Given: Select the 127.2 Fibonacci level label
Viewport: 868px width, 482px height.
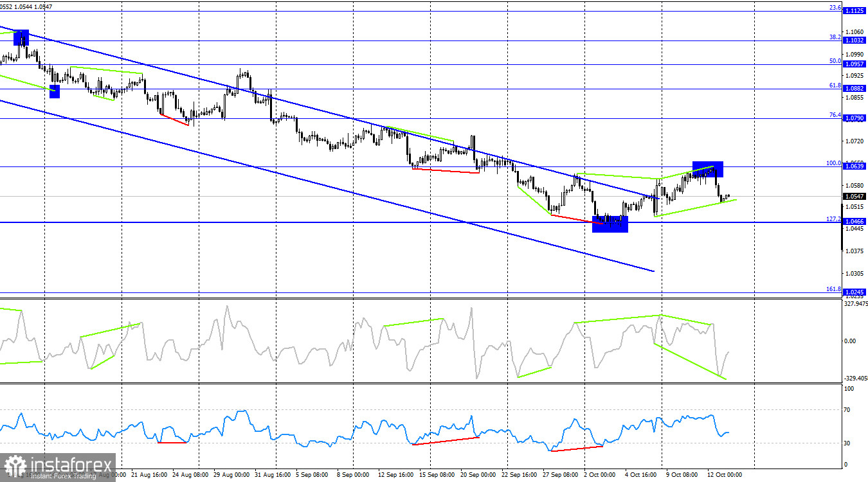Looking at the screenshot, I should 834,219.
